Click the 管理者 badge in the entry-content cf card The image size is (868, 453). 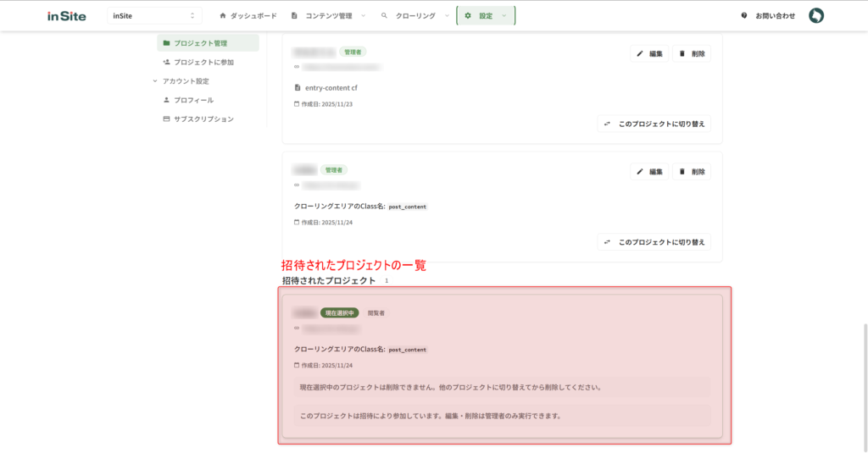[x=353, y=52]
